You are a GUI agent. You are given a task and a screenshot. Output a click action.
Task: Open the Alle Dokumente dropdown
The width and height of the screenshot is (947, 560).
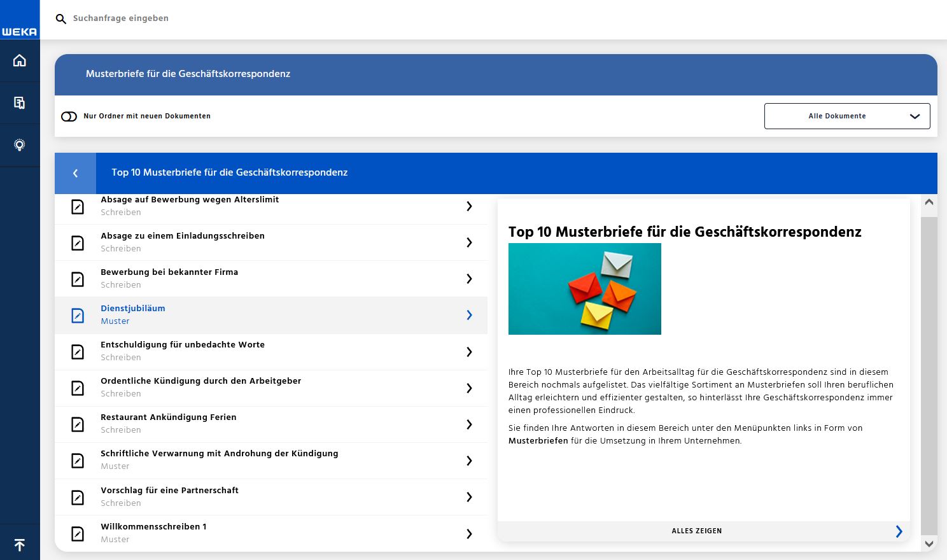tap(846, 116)
